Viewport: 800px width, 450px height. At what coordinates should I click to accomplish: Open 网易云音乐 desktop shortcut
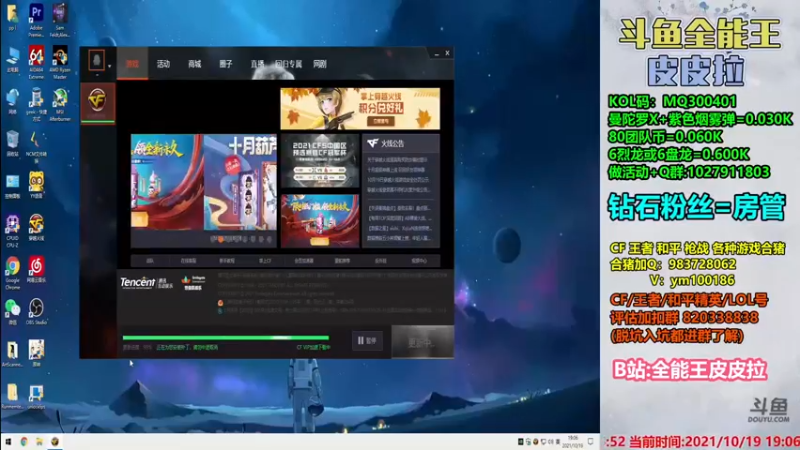click(36, 269)
